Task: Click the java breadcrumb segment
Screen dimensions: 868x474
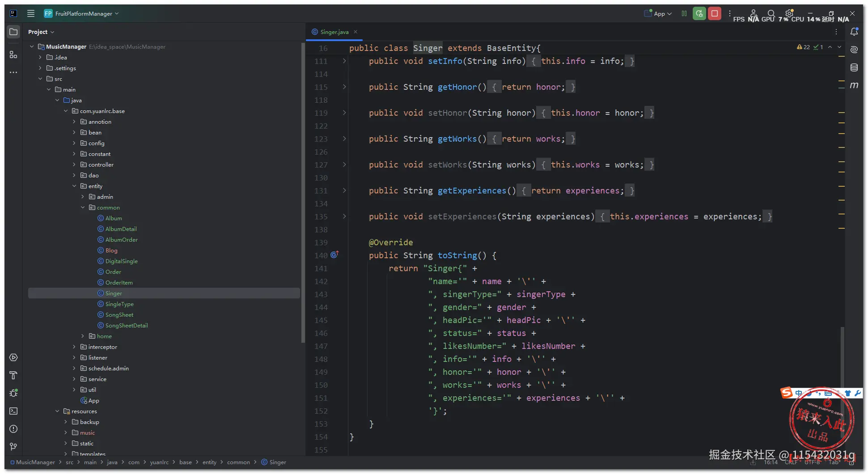Action: pyautogui.click(x=112, y=462)
